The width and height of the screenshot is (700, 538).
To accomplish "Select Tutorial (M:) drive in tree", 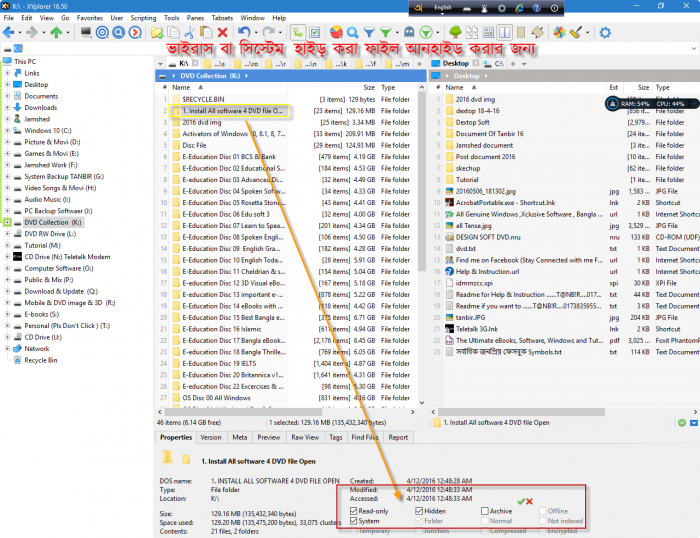I will 42,245.
